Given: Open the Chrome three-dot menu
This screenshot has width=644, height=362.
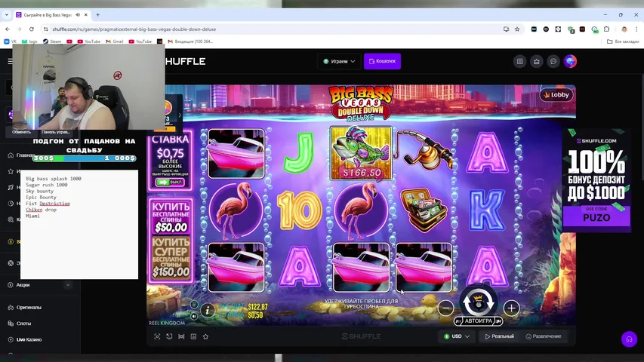Looking at the screenshot, I should [x=636, y=29].
